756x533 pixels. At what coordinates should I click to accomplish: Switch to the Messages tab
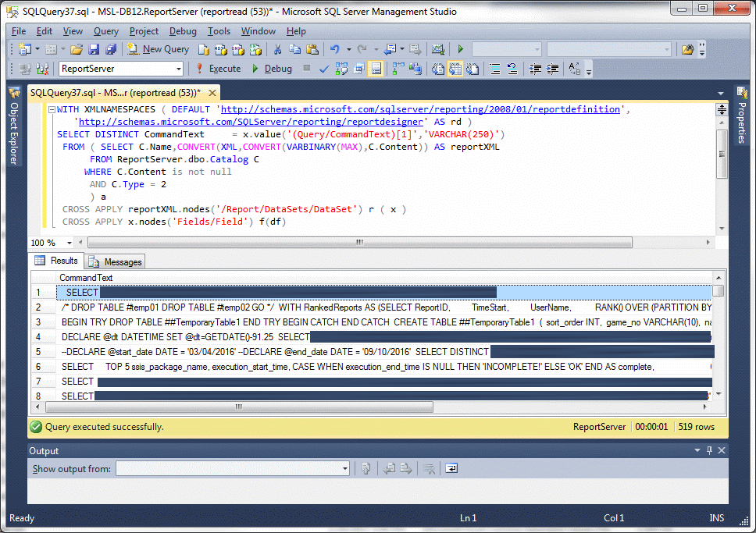click(x=116, y=261)
